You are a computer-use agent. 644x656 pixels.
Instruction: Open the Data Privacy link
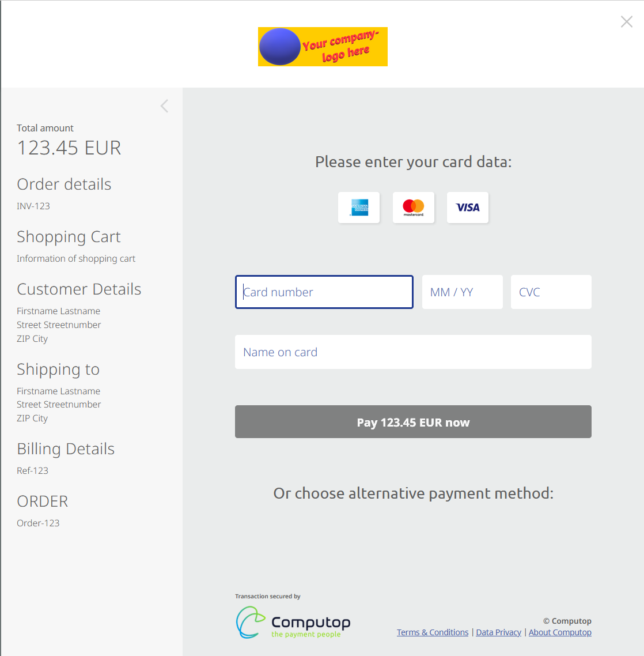click(x=498, y=632)
